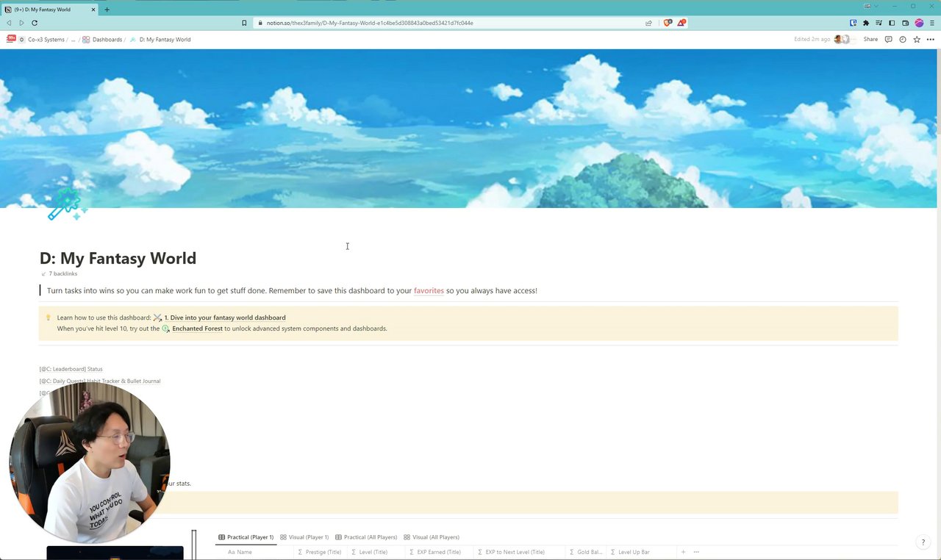Open the Prestige (Title) column header menu
The image size is (941, 560).
pyautogui.click(x=319, y=552)
